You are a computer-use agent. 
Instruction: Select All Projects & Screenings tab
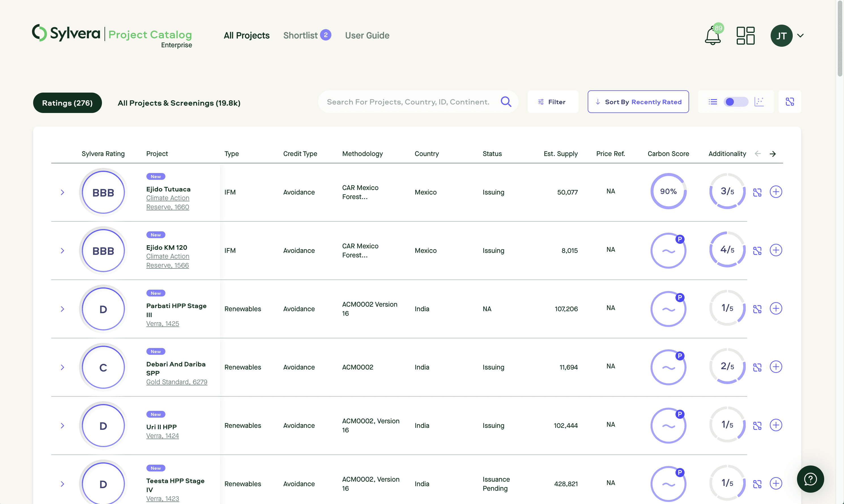[179, 103]
